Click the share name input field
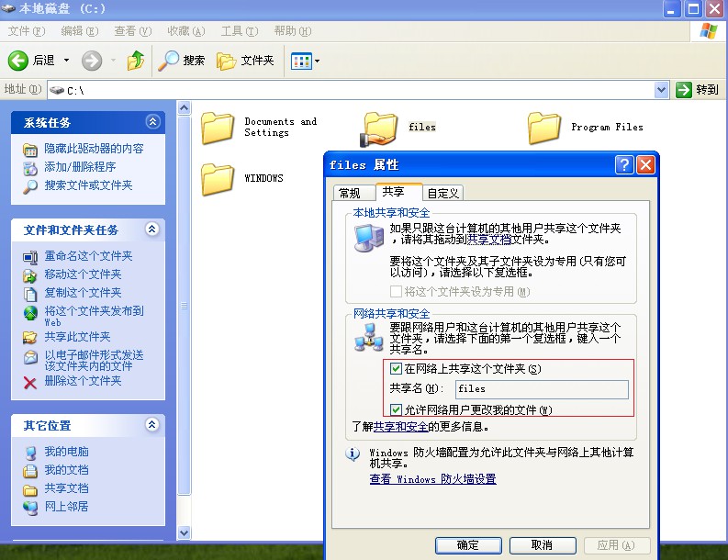The image size is (728, 560). tap(542, 389)
